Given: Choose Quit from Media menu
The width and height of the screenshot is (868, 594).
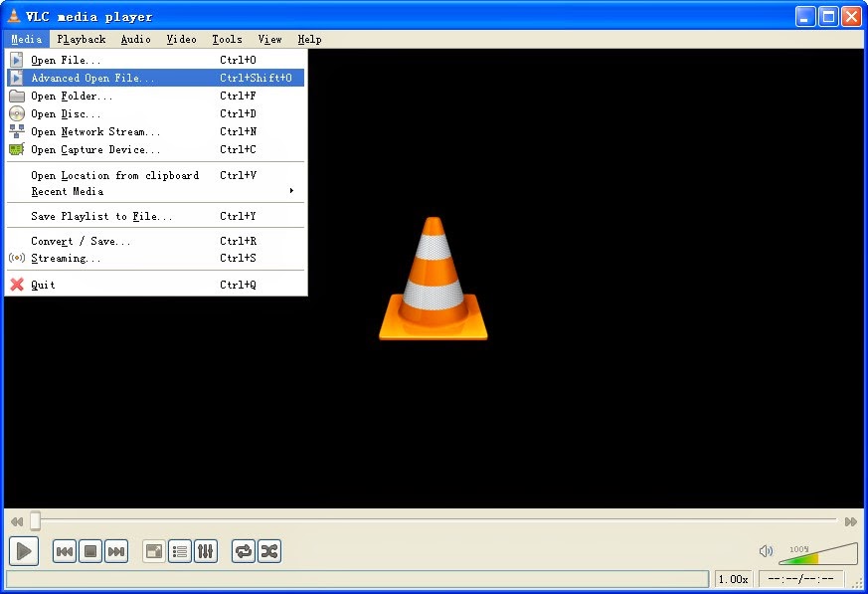Looking at the screenshot, I should (155, 285).
